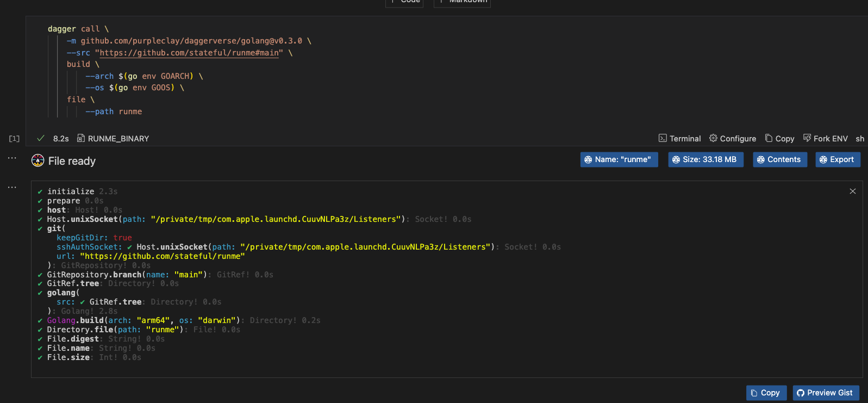Click the "prepare" log line

70,201
